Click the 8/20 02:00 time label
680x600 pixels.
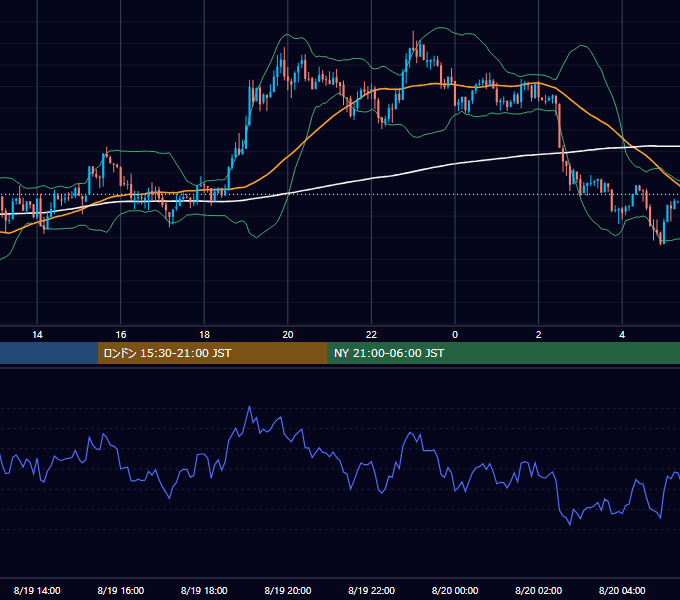click(x=539, y=590)
